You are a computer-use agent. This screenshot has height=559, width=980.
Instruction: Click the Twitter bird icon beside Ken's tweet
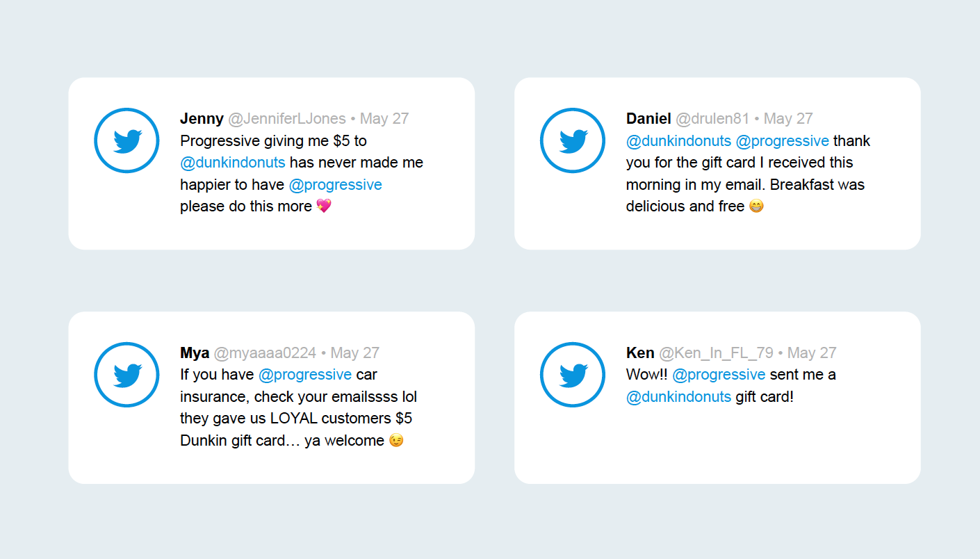pos(573,375)
